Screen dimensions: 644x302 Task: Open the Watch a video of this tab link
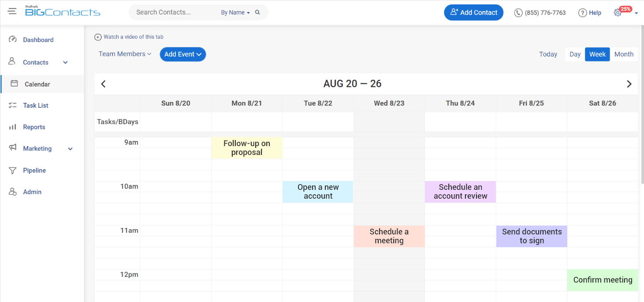tap(129, 37)
